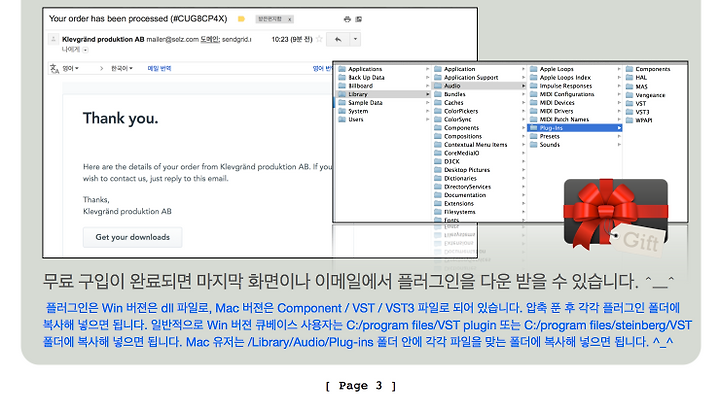Open the source language 영어 dropdown
This screenshot has height=410, width=720.
pyautogui.click(x=70, y=68)
